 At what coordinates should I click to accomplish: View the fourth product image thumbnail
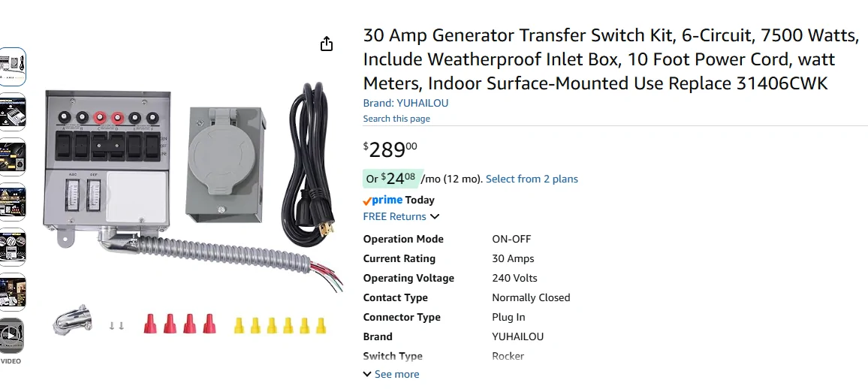coord(12,202)
